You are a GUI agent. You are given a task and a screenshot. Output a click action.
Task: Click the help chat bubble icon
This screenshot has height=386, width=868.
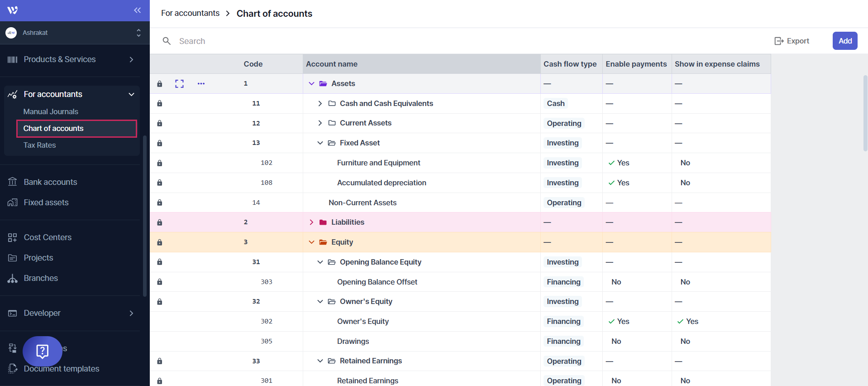click(x=42, y=351)
